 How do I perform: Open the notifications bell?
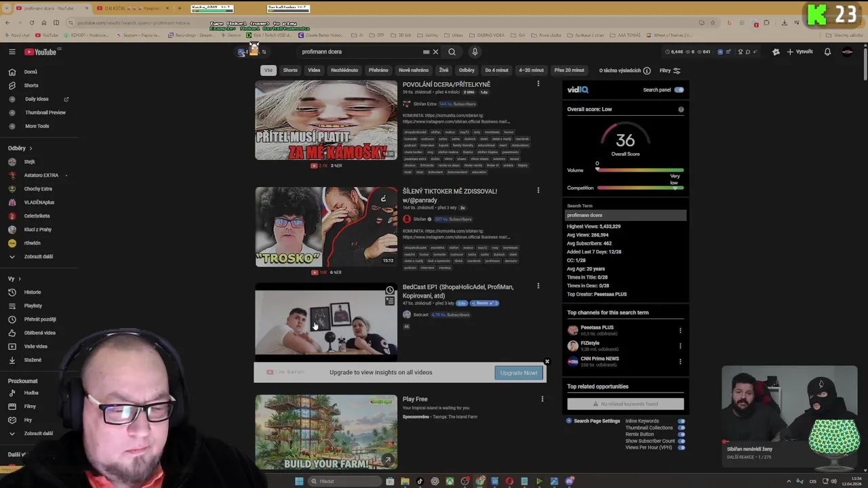coord(827,52)
